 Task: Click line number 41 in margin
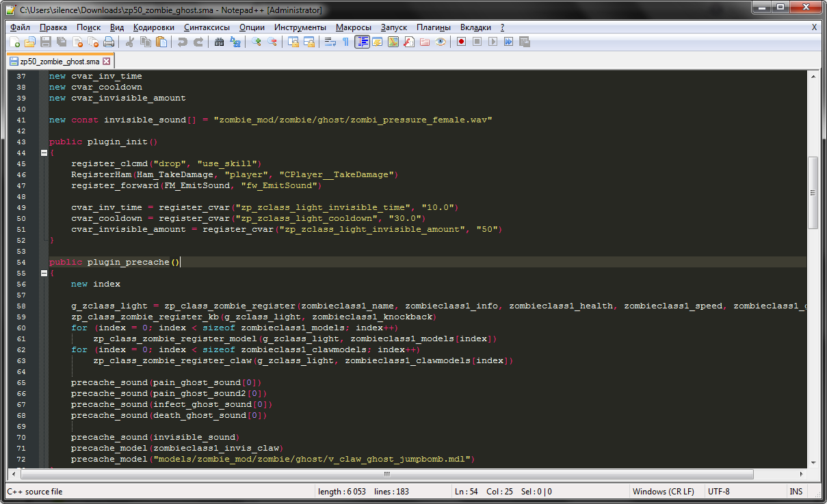(21, 120)
